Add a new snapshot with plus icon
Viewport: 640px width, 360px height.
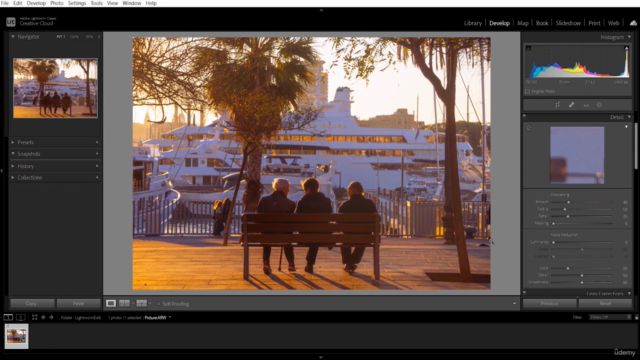(x=97, y=153)
